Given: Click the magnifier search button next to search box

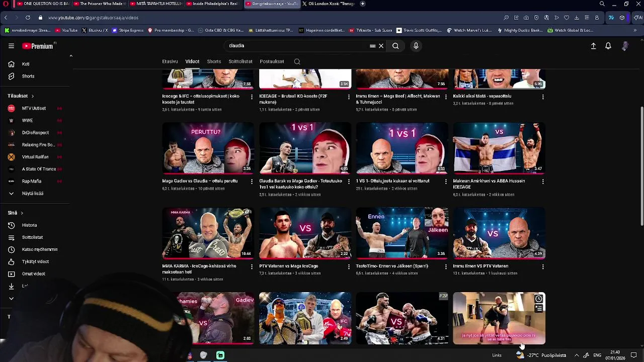Looking at the screenshot, I should [x=395, y=46].
